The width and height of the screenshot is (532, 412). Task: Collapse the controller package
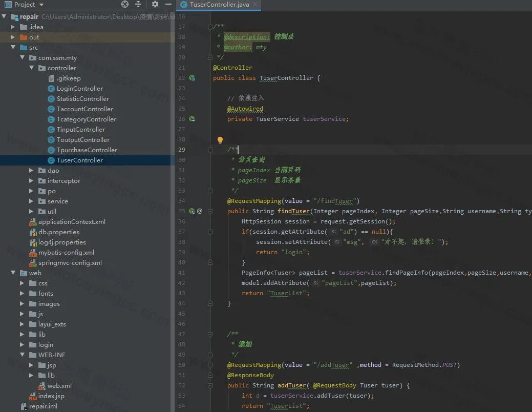(x=32, y=68)
